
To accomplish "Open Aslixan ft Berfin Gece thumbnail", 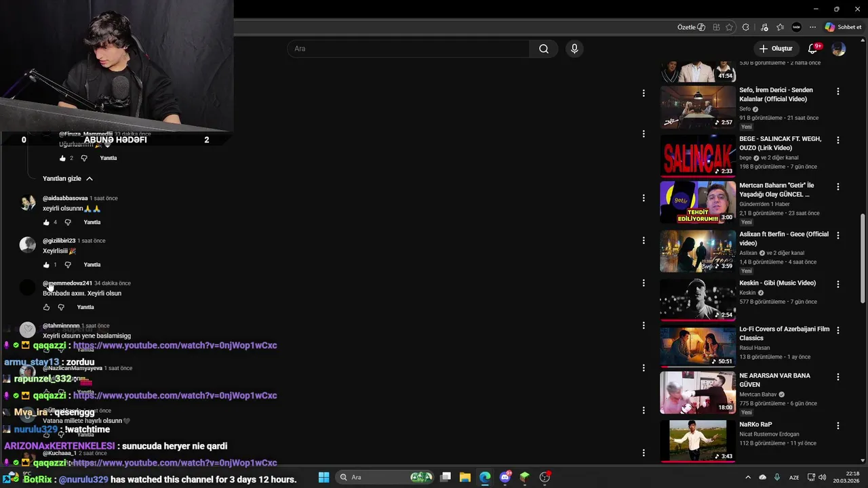I will click(698, 251).
